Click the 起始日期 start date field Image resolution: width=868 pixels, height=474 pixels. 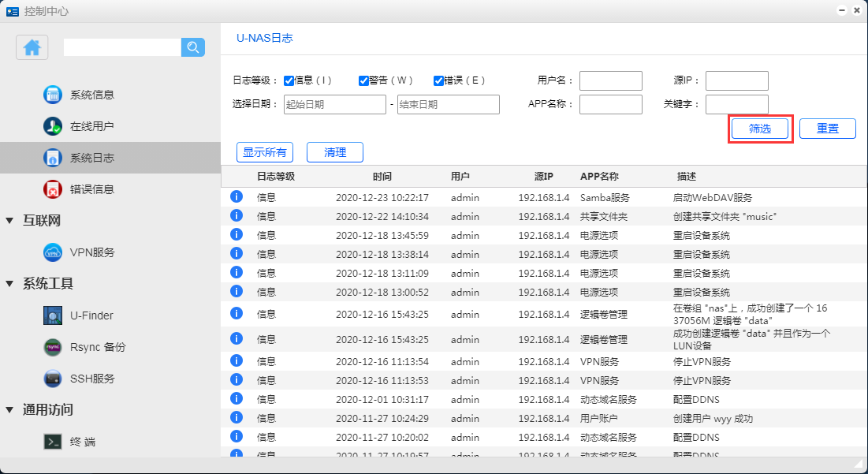point(334,105)
